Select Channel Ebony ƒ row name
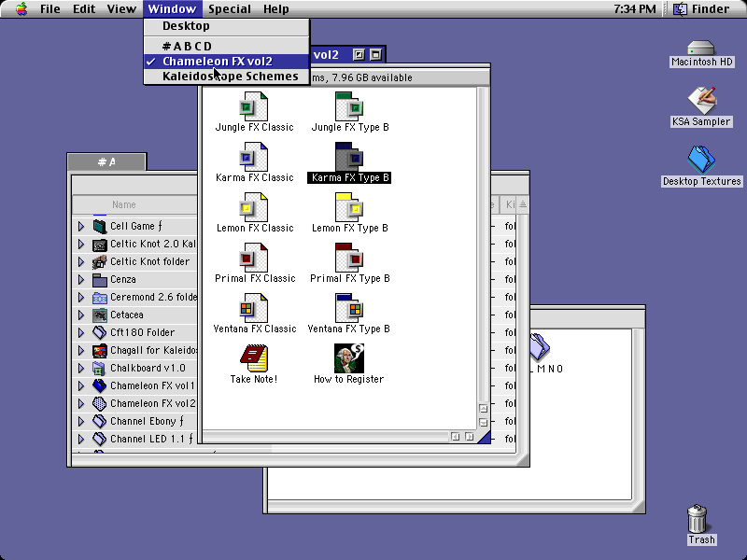The height and width of the screenshot is (560, 747). (x=147, y=422)
